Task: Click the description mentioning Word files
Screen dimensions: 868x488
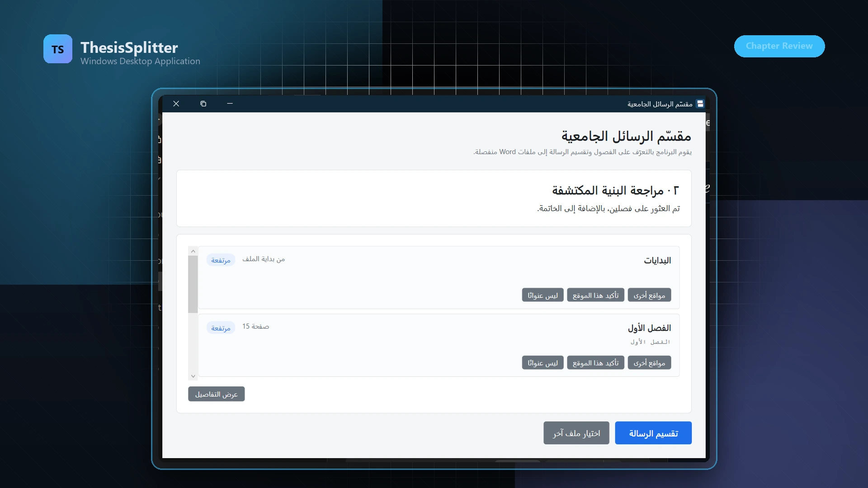Action: pos(582,152)
